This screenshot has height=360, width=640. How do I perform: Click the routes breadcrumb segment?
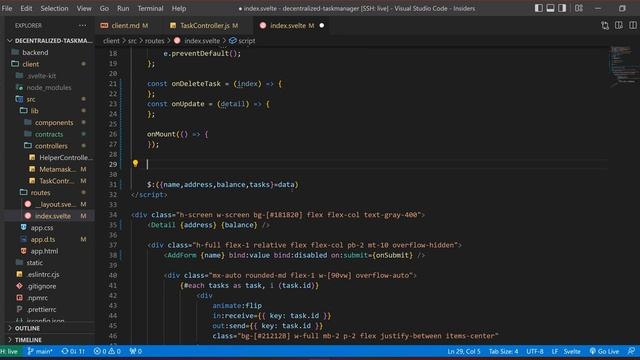154,41
